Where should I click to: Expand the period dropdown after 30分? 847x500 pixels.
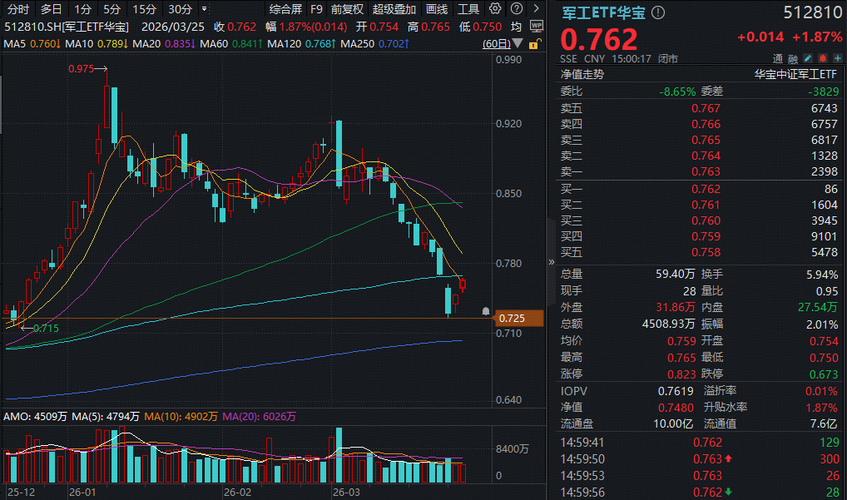tap(204, 9)
